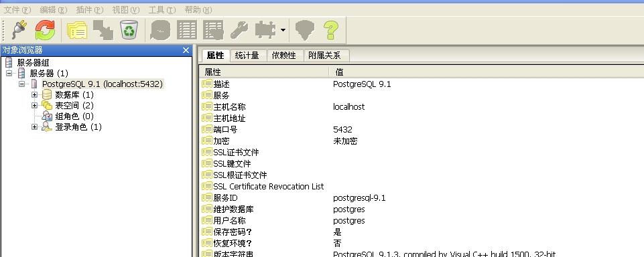Open the 视图 menu
This screenshot has height=257, width=644.
126,9
